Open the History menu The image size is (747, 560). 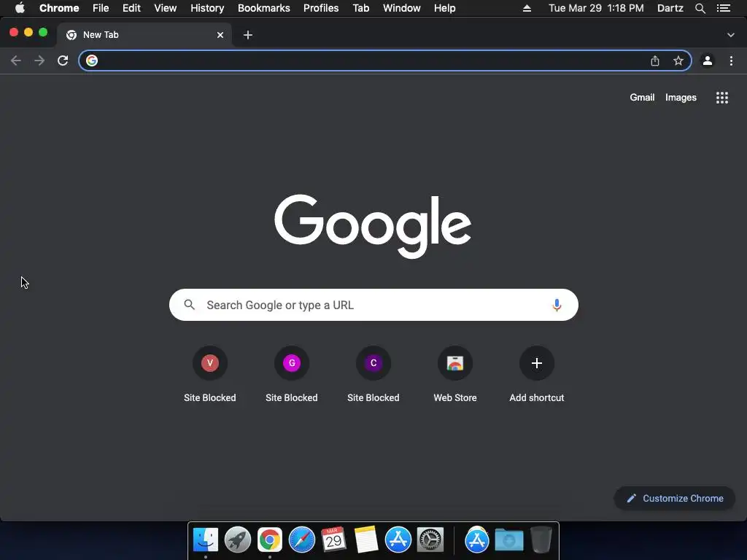pos(207,8)
